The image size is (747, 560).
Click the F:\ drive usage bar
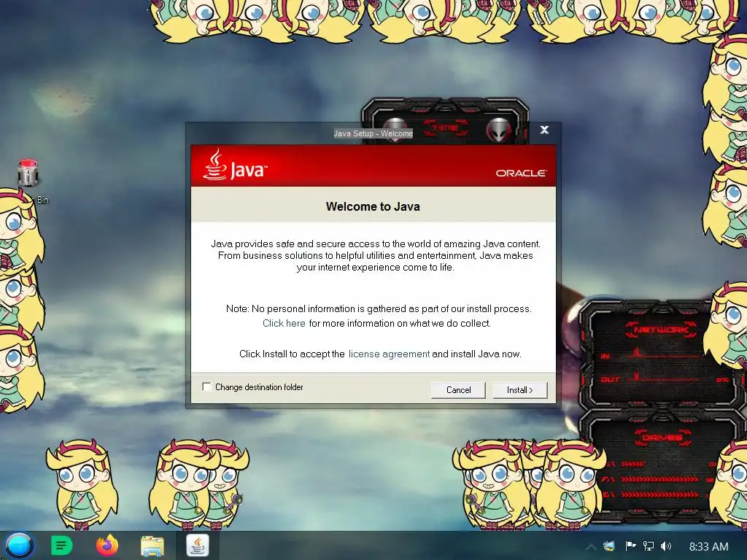point(659,479)
